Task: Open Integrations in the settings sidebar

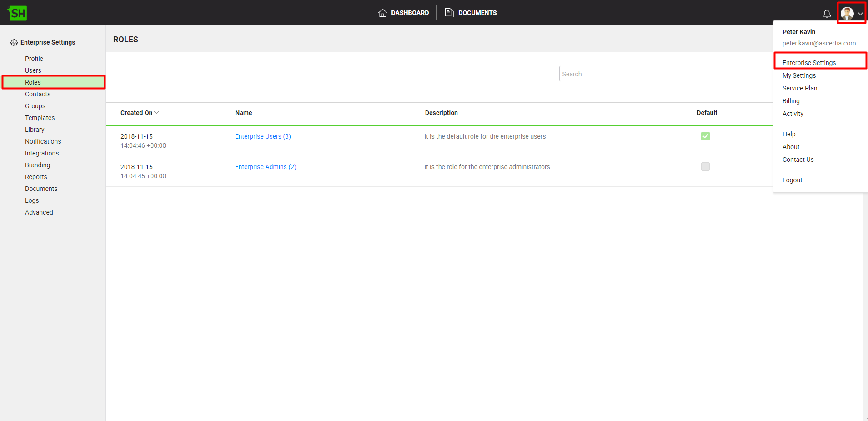Action: [x=42, y=153]
